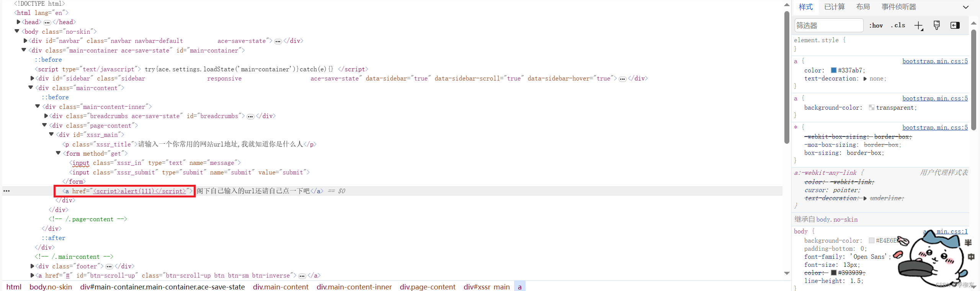The height and width of the screenshot is (291, 980).
Task: Expand more tabs chevron in styles pane
Action: point(965,7)
